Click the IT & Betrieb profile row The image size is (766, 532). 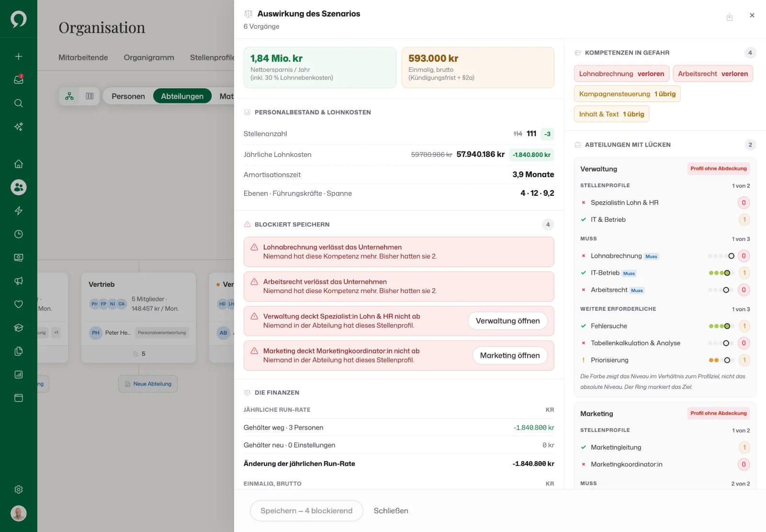coord(665,220)
